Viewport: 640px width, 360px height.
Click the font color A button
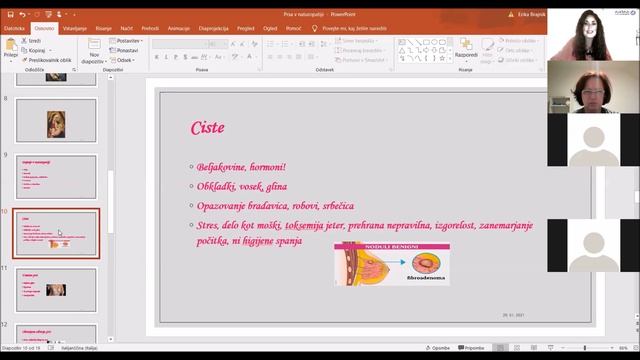[249, 57]
